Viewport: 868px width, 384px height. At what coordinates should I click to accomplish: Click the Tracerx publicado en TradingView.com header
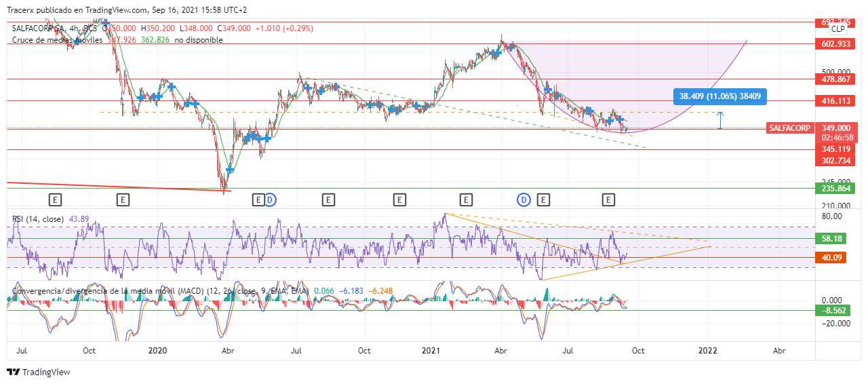[x=127, y=10]
